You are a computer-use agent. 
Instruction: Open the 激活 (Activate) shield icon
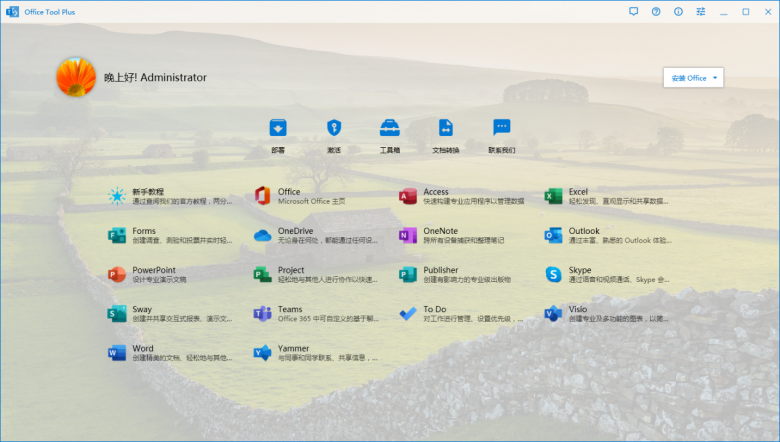coord(334,128)
